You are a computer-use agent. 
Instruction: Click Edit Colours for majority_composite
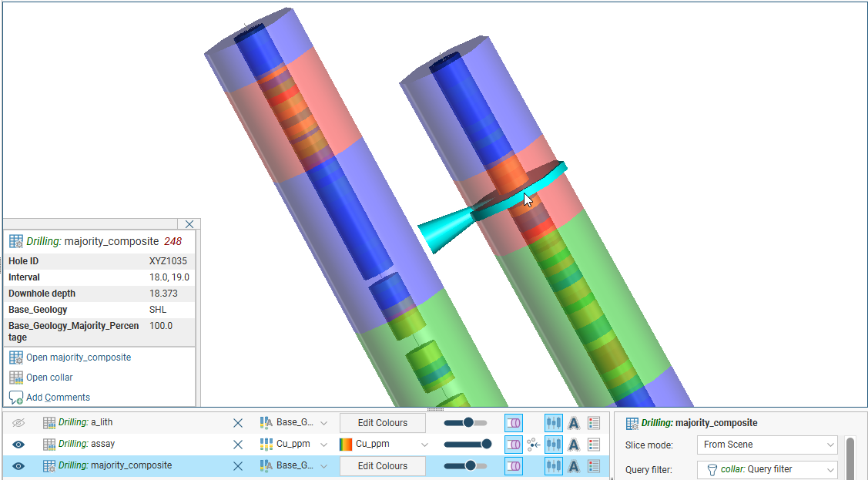pyautogui.click(x=383, y=466)
